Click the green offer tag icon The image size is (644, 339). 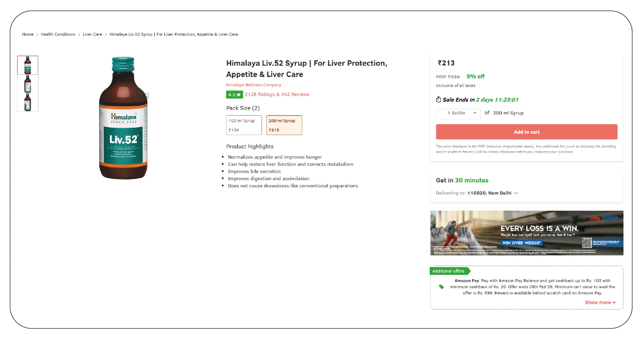441,287
